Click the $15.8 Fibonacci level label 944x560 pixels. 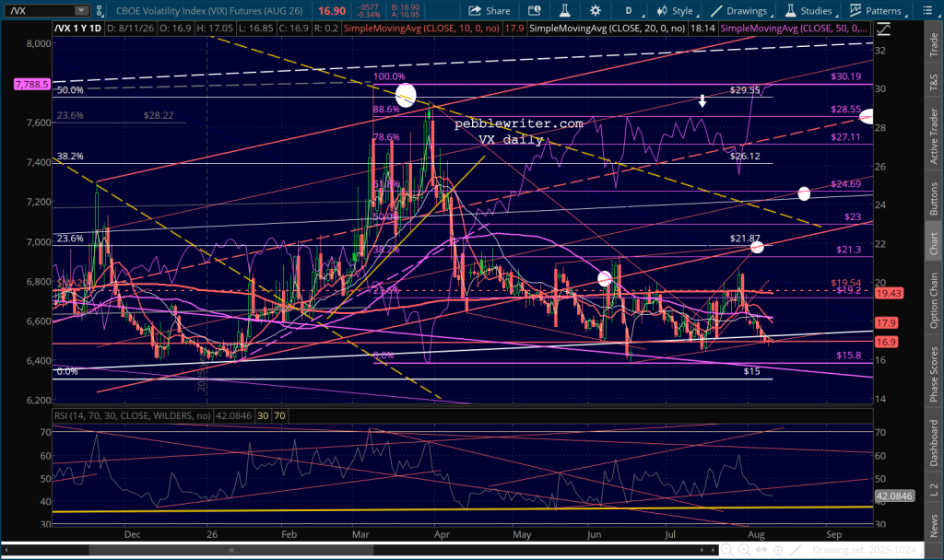pyautogui.click(x=848, y=355)
